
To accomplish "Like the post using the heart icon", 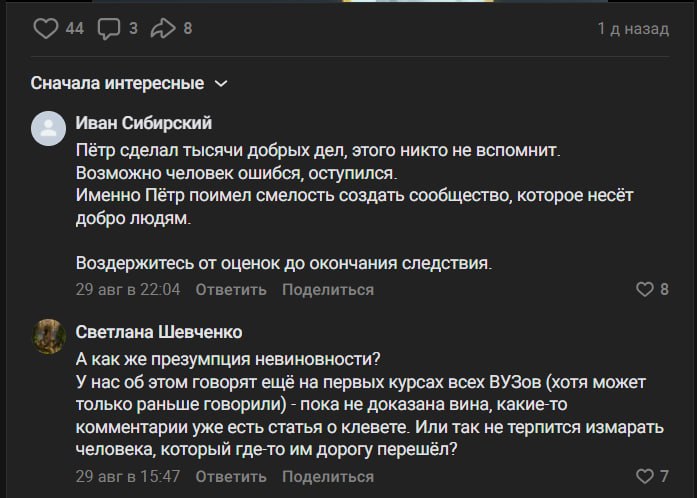I will [46, 28].
